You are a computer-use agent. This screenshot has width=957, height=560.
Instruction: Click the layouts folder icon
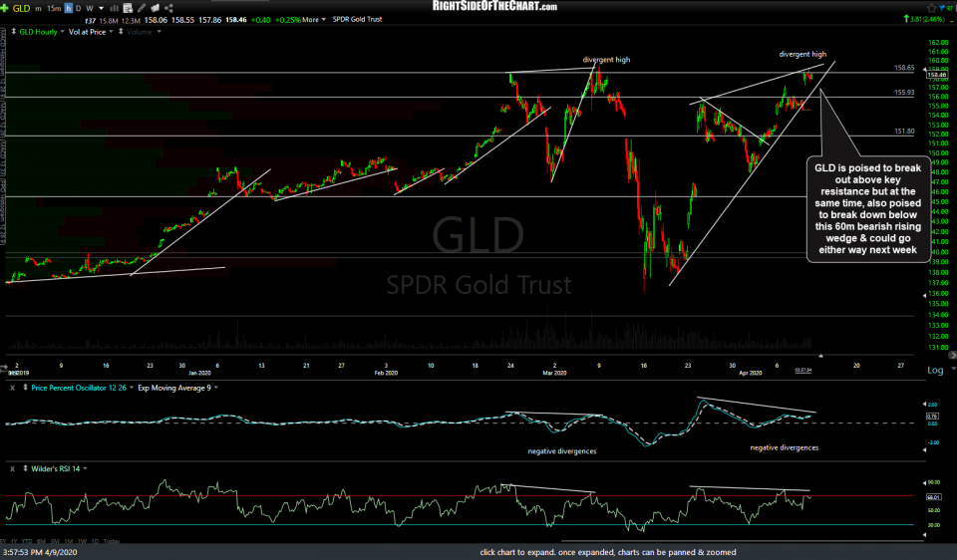pos(156,8)
